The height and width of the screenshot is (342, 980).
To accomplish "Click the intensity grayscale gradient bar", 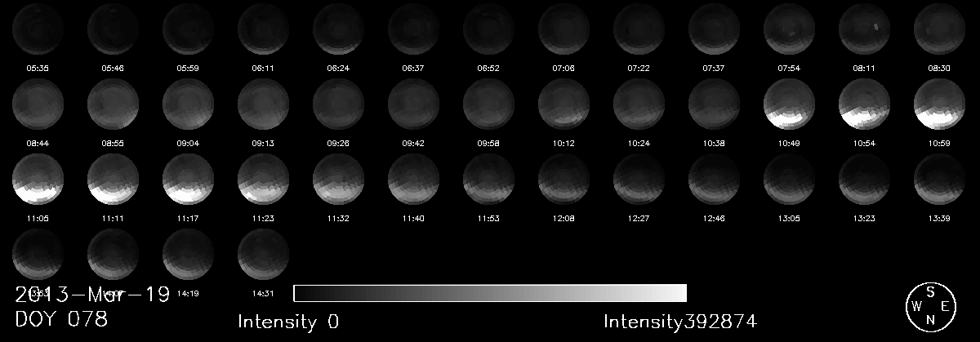I will click(x=489, y=293).
